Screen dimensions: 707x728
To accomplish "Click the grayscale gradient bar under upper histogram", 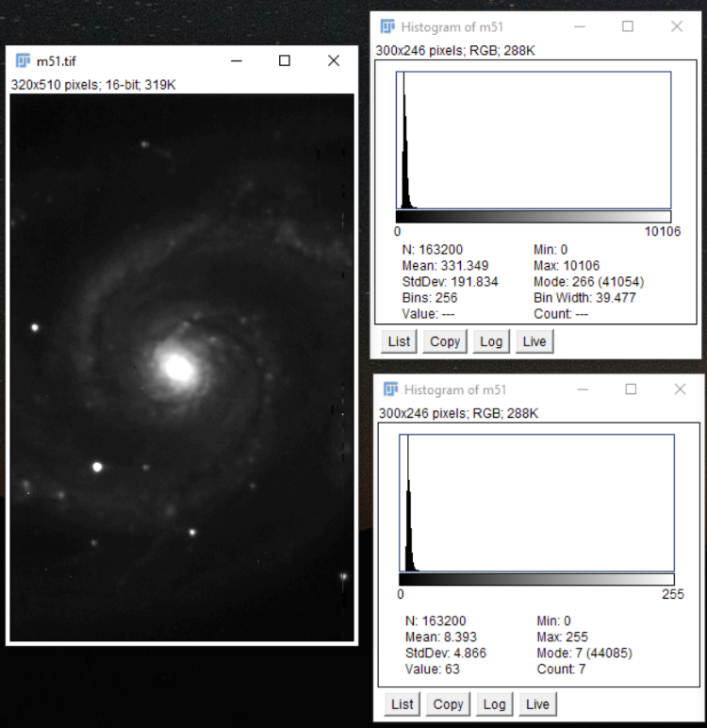I will [x=534, y=216].
